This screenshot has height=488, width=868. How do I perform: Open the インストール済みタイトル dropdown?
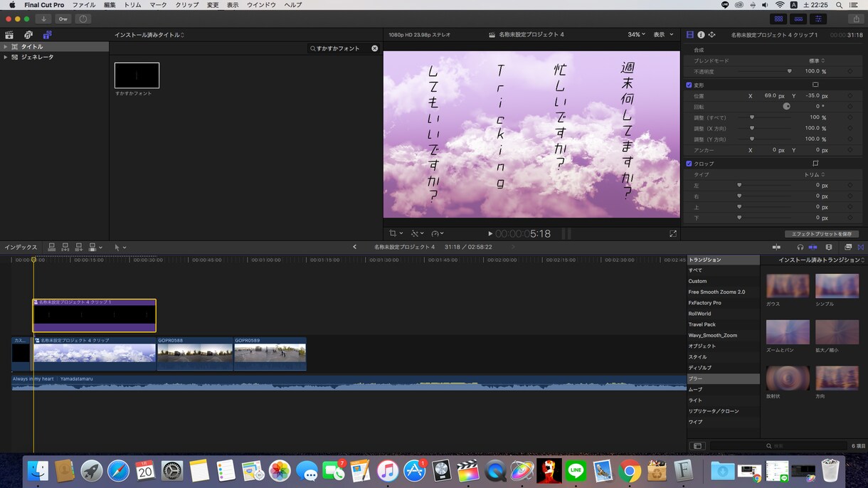(149, 35)
